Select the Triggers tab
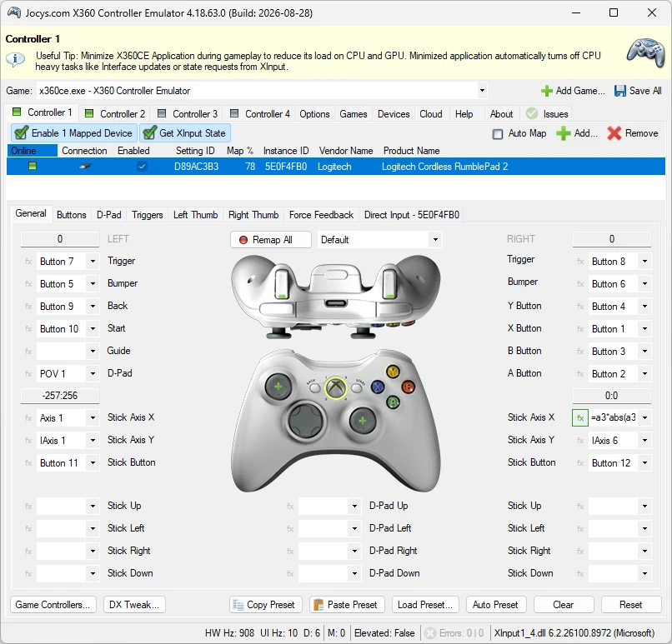This screenshot has height=644, width=672. pyautogui.click(x=147, y=215)
